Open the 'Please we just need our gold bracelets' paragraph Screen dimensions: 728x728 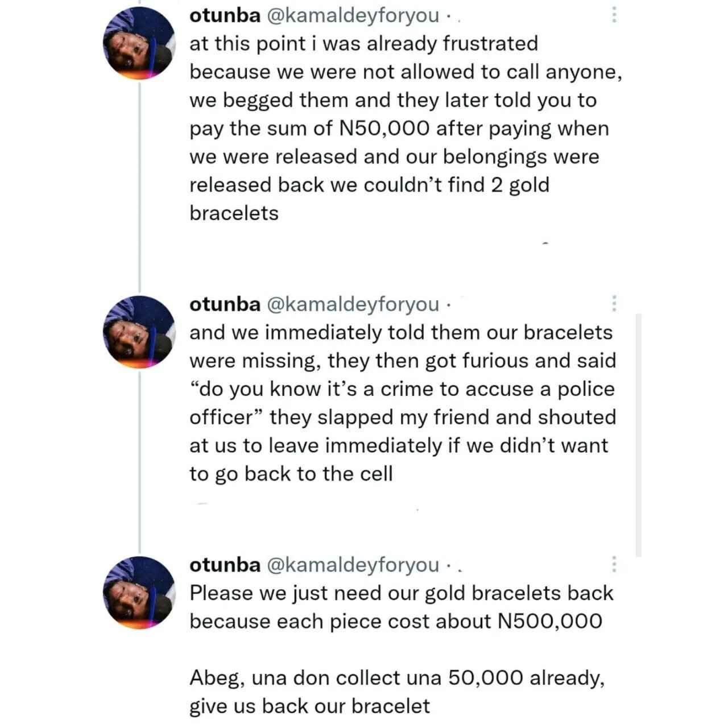[x=402, y=607]
